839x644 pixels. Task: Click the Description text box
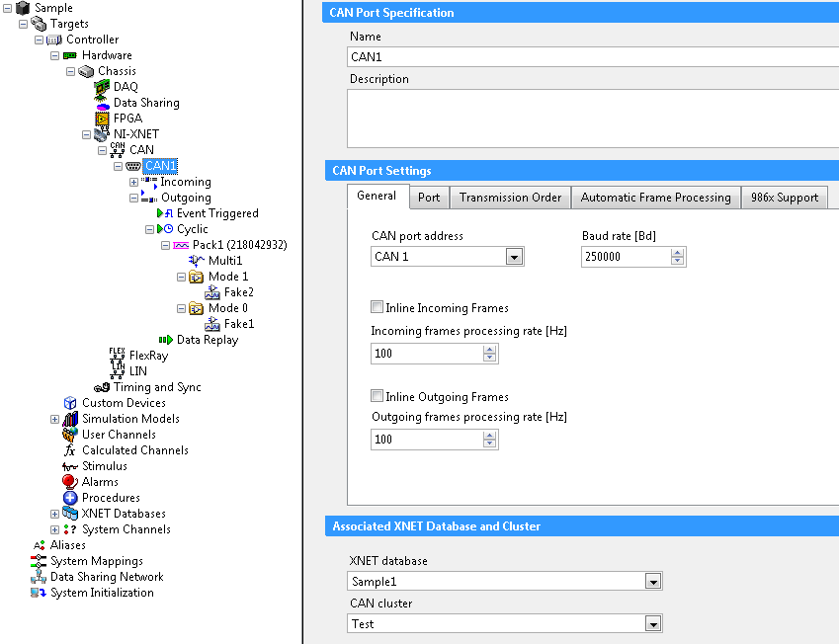[x=593, y=118]
